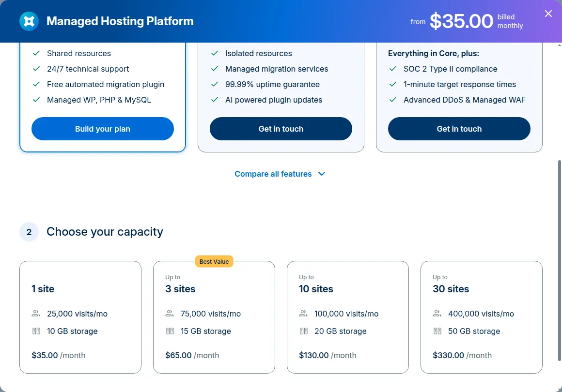Click the 99.99% uptime guarantee text
The height and width of the screenshot is (392, 562).
coord(272,85)
